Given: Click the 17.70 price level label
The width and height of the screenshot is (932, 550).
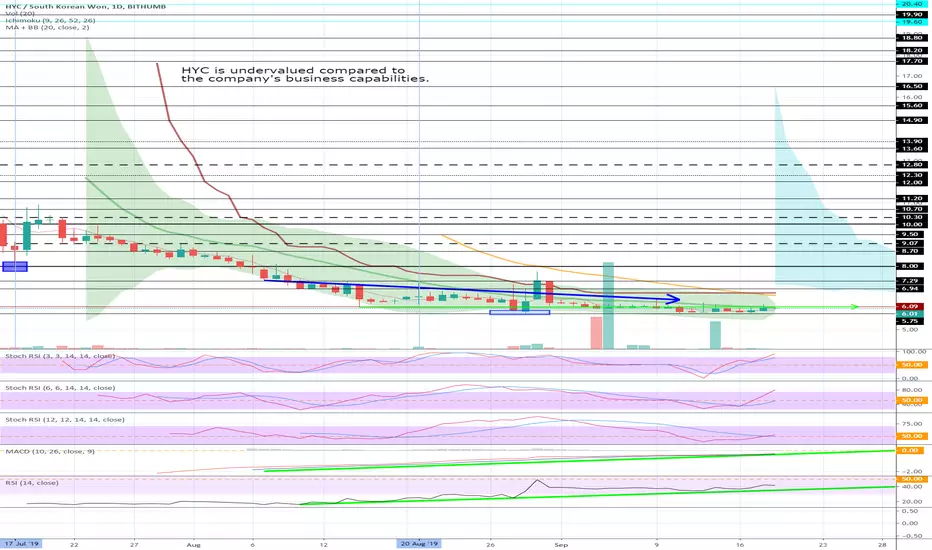Looking at the screenshot, I should pyautogui.click(x=912, y=61).
